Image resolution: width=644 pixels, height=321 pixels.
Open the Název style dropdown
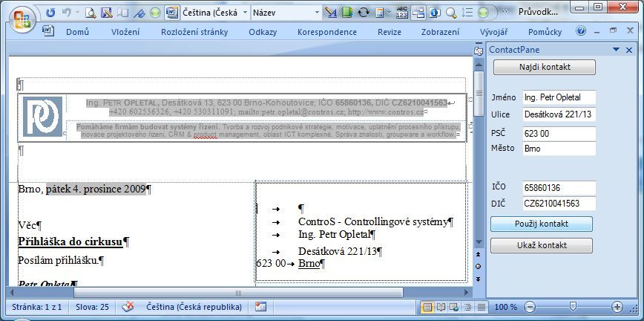317,13
